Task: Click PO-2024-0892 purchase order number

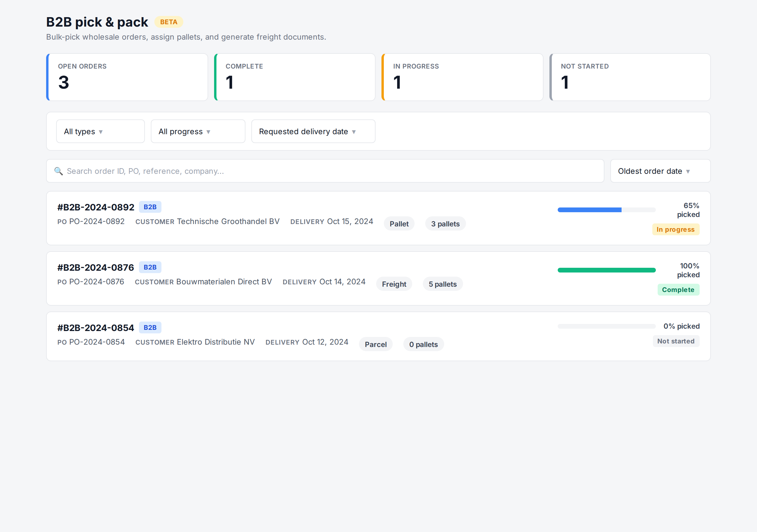Action: coord(97,221)
